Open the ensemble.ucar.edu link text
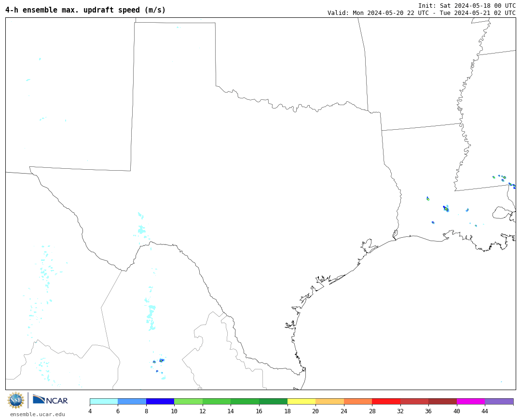Screen dimensions: 521x420 point(38,414)
